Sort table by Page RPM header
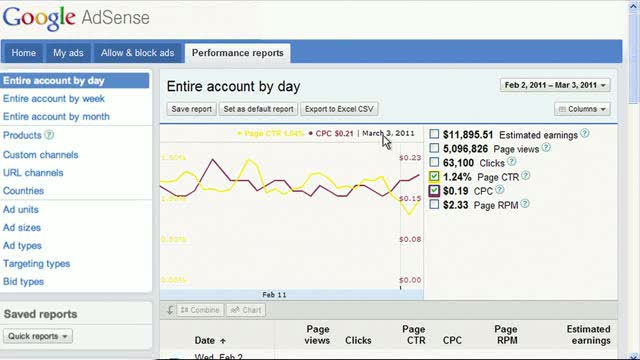Viewport: 640px width, 360px height. [x=506, y=335]
